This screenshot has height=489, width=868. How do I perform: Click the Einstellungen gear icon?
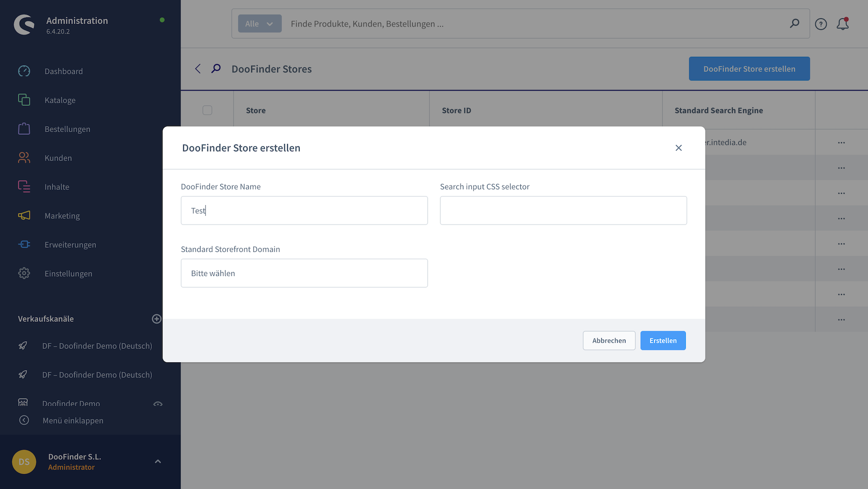pyautogui.click(x=24, y=273)
